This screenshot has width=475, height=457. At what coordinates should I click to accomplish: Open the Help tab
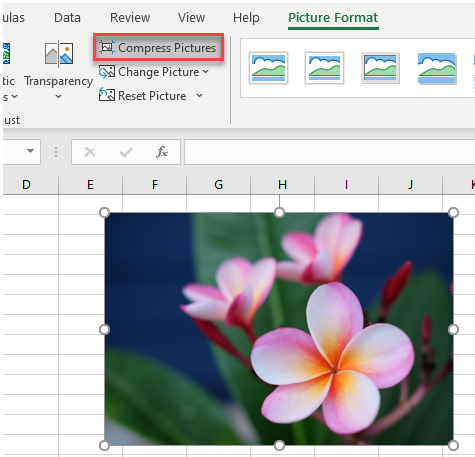[246, 17]
